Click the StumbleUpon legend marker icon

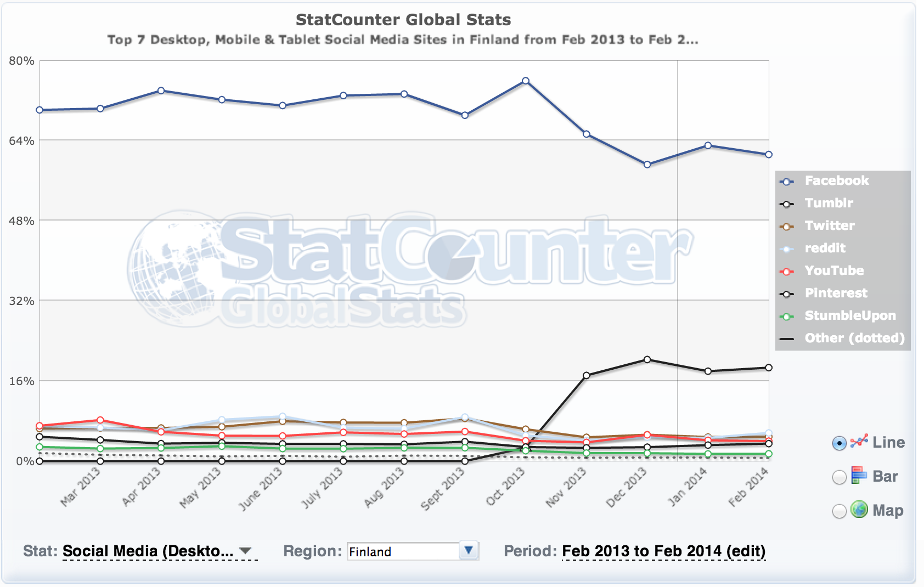[787, 317]
